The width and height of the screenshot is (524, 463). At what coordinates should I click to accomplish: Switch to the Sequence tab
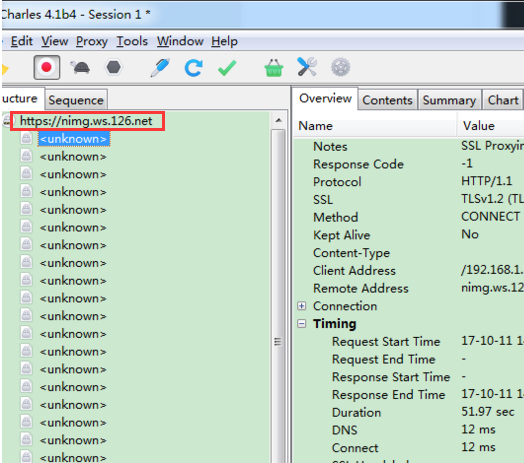[x=76, y=100]
